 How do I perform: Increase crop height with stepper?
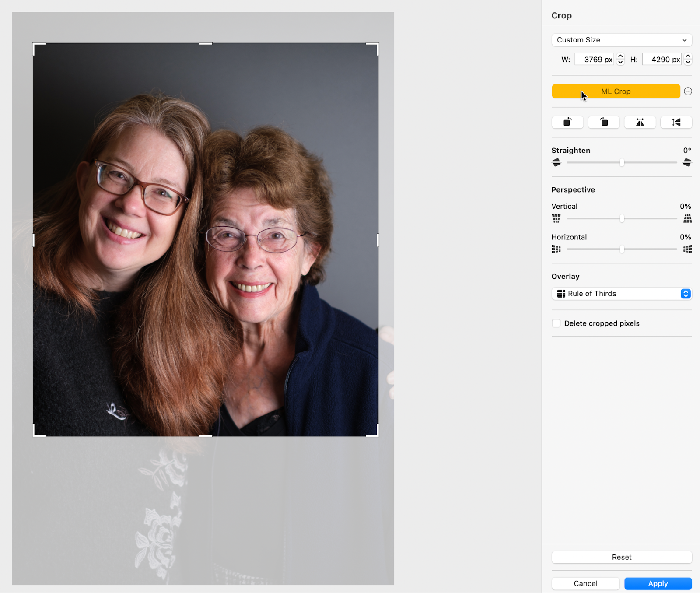688,56
